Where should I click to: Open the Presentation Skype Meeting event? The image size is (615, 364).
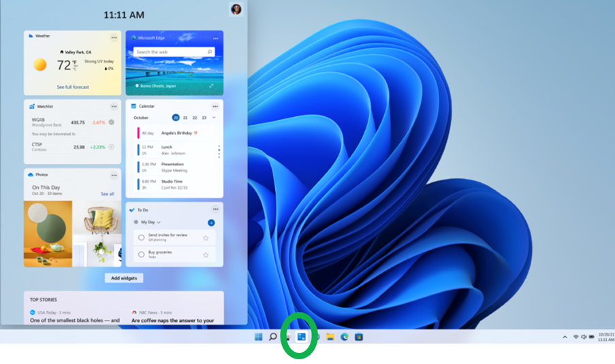(175, 167)
